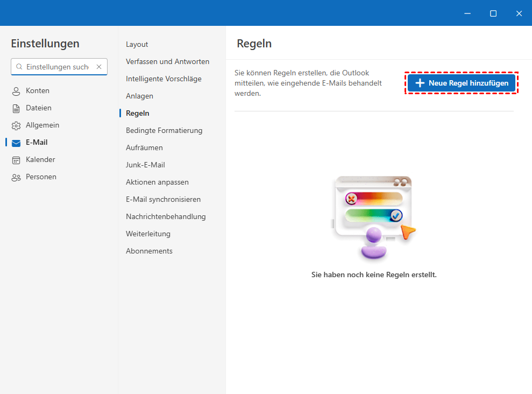Open the Weiterleitung settings
Viewport: 532px width, 394px height.
[148, 234]
